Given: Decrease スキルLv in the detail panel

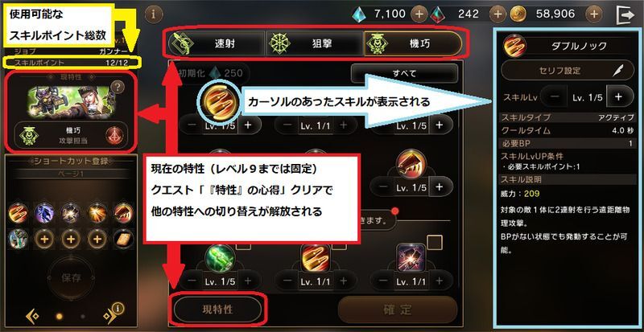Looking at the screenshot, I should pyautogui.click(x=555, y=96).
